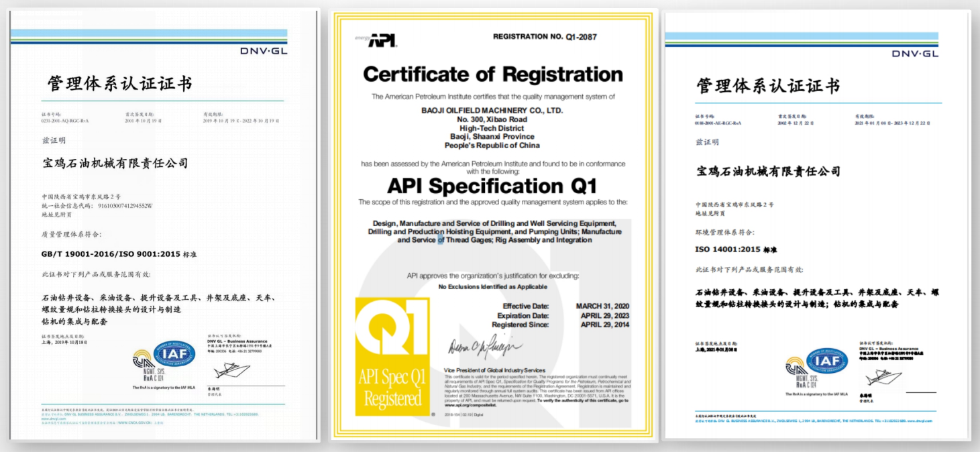
Task: Click the APRIL 29, 2023 expiration date
Action: point(604,315)
